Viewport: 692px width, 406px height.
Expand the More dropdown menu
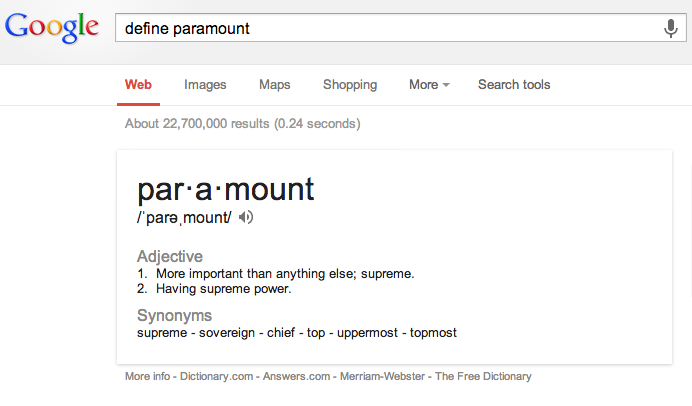pos(429,85)
